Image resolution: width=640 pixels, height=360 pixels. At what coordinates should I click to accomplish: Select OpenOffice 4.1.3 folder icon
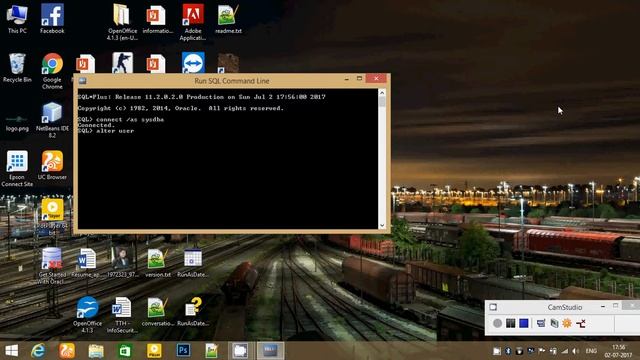pos(122,22)
